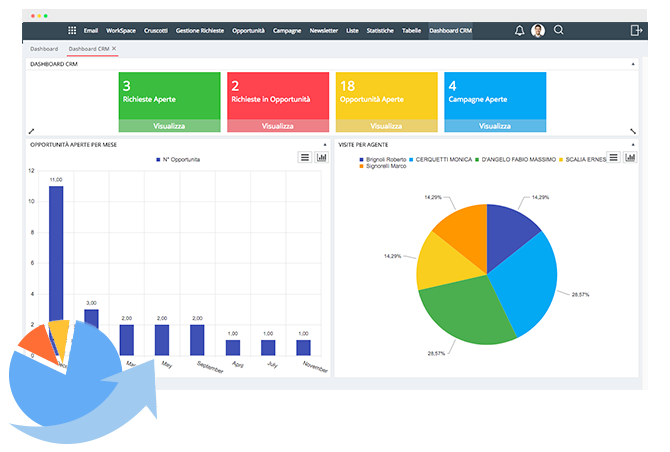The image size is (670, 452).
Task: Toggle Signorelli Marco legend entry
Action: 383,166
